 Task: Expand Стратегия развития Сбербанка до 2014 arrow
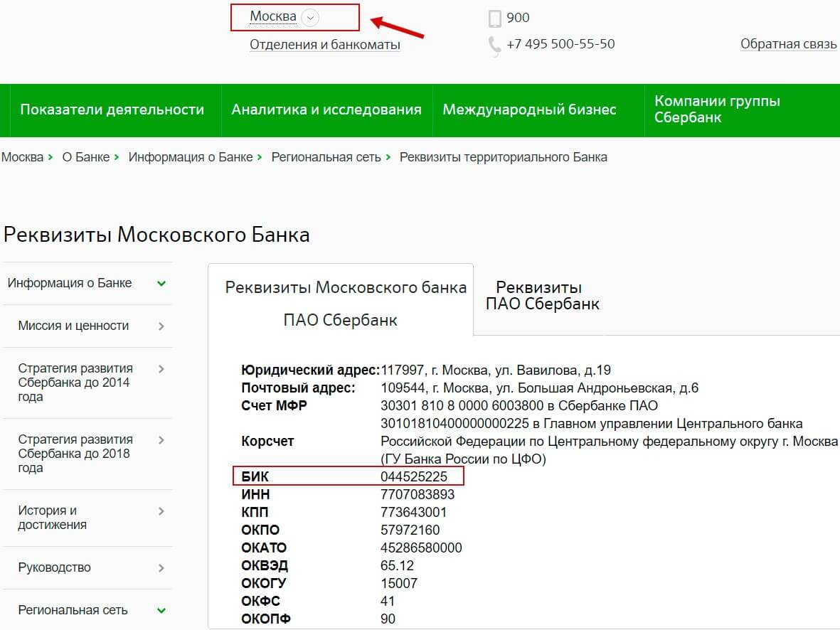[161, 369]
